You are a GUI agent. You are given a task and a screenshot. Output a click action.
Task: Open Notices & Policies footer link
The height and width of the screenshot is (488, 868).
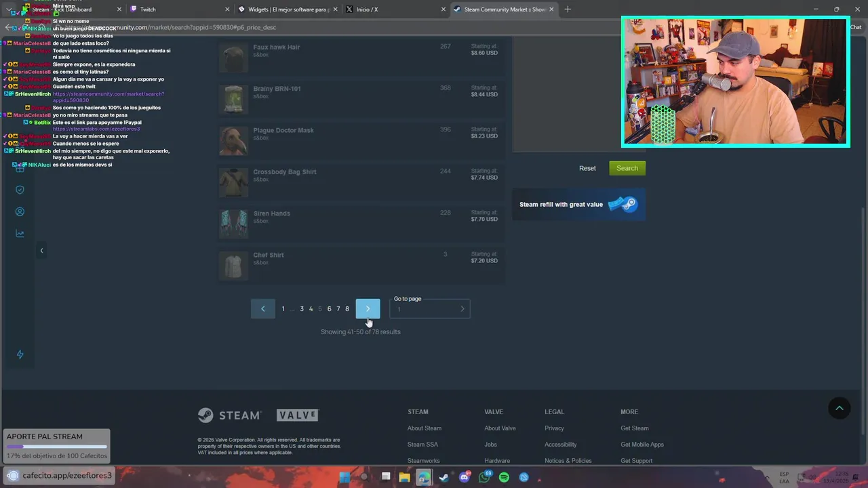(568, 461)
